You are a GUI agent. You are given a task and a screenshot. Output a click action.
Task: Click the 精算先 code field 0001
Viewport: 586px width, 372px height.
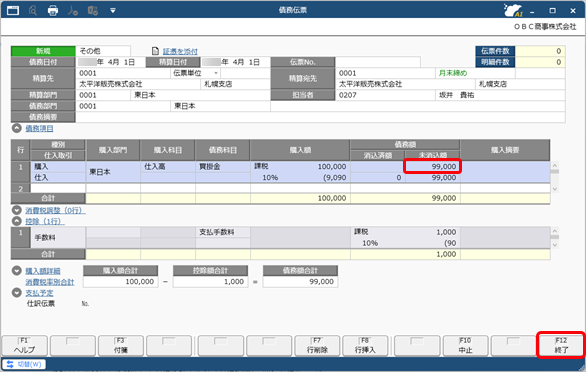(x=123, y=73)
